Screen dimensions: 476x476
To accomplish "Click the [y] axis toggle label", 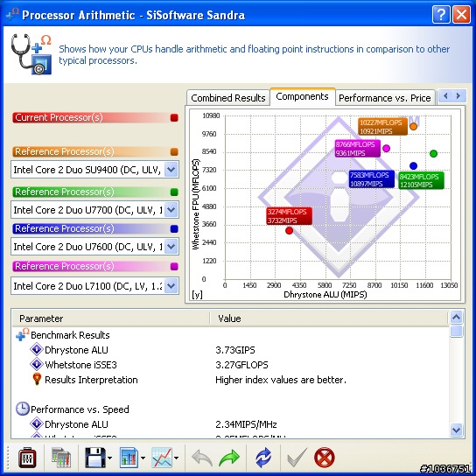I will 197,295.
